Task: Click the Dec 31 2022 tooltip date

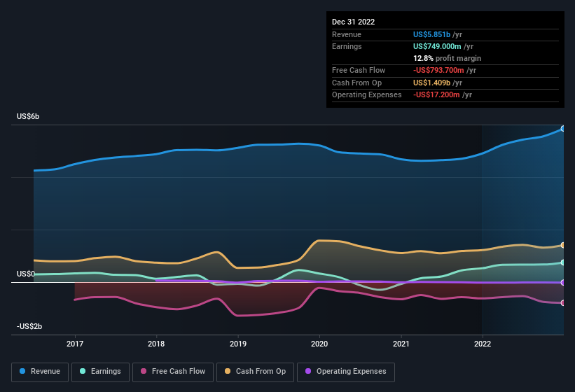Action: [x=353, y=22]
